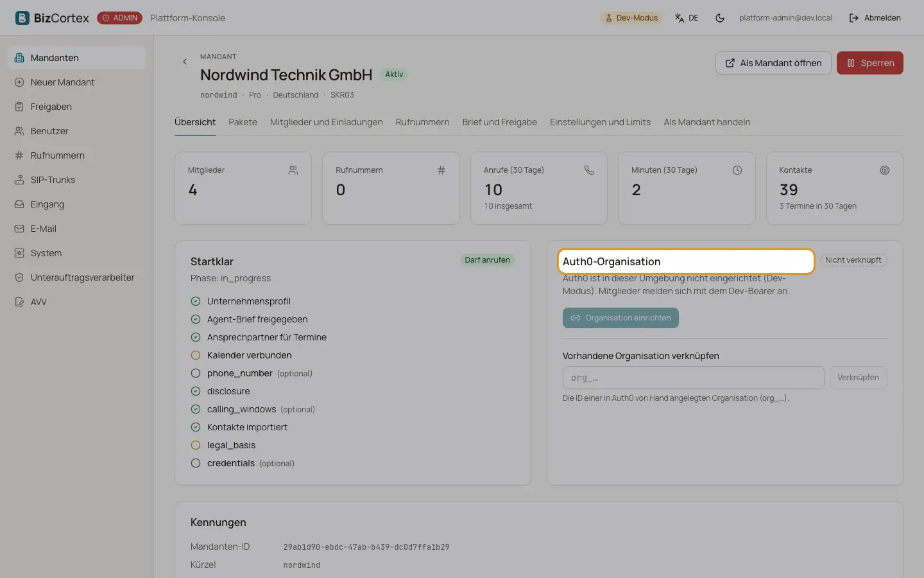The height and width of the screenshot is (578, 924).
Task: Click Als Mandant öffnen button
Action: 773,63
